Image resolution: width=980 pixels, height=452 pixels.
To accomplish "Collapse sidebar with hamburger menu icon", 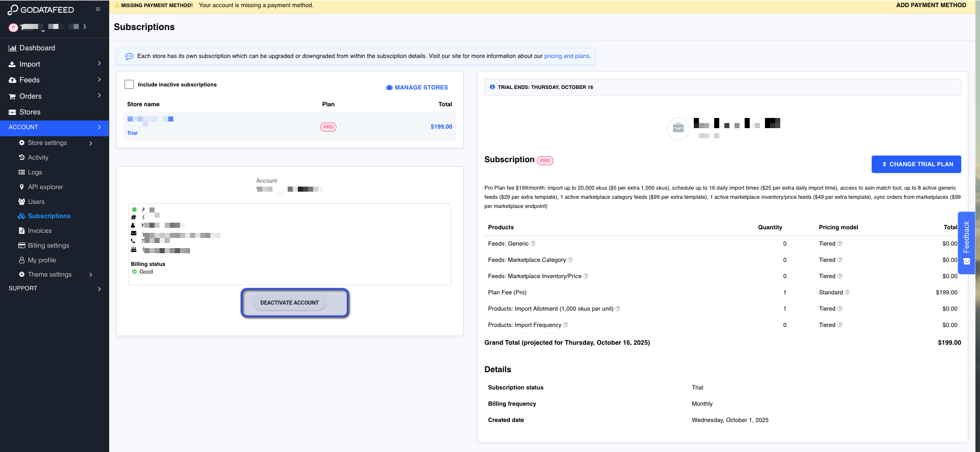I will [x=98, y=9].
